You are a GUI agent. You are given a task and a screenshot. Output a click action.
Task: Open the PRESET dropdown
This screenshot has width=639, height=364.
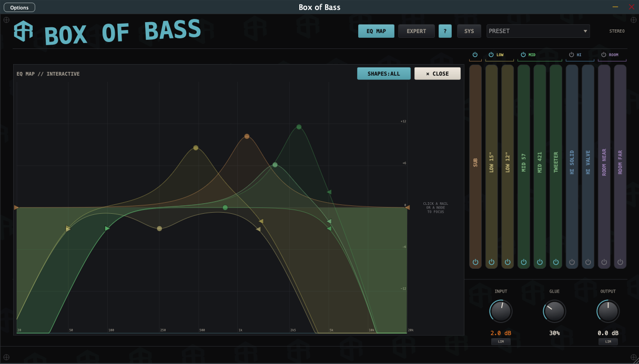tap(538, 31)
